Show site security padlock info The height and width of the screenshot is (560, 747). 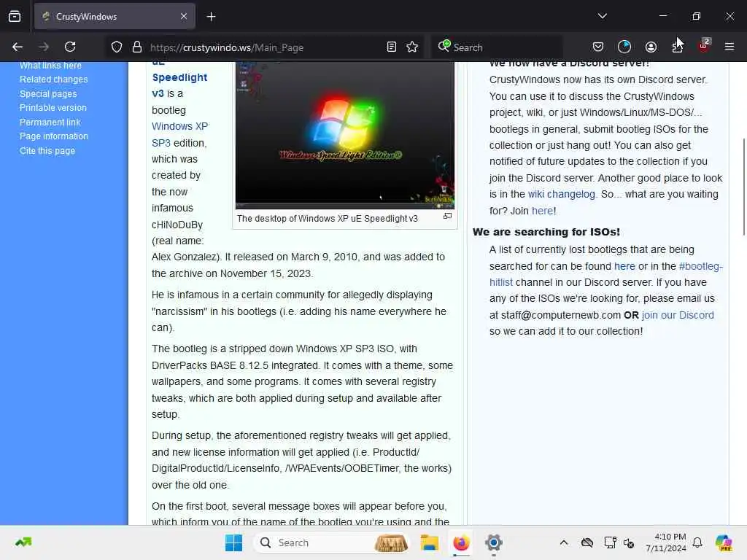click(137, 47)
